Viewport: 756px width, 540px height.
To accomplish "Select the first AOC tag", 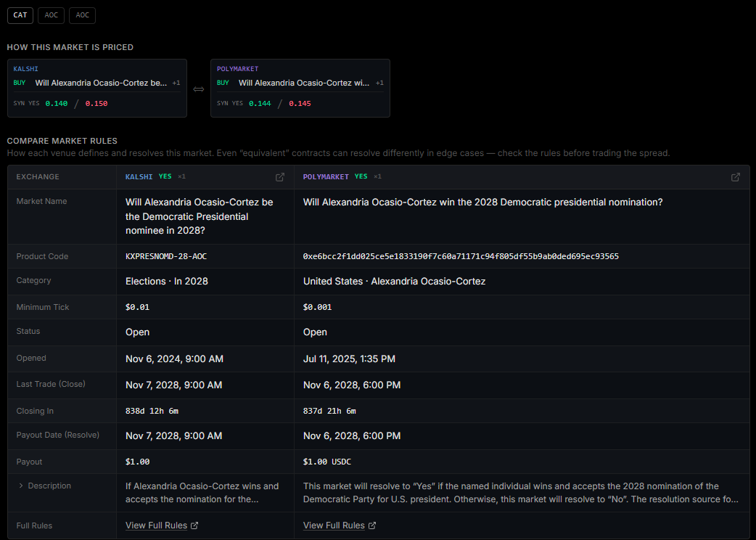I will coord(51,15).
